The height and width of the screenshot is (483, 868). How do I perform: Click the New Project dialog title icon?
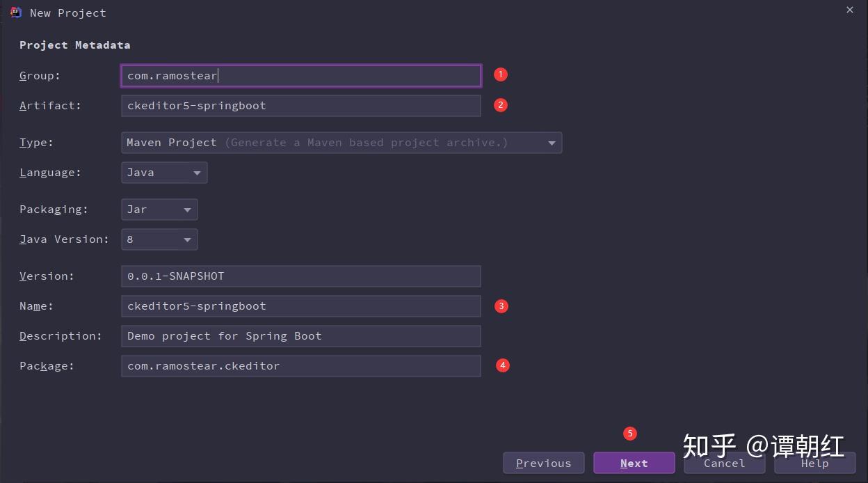(x=15, y=12)
